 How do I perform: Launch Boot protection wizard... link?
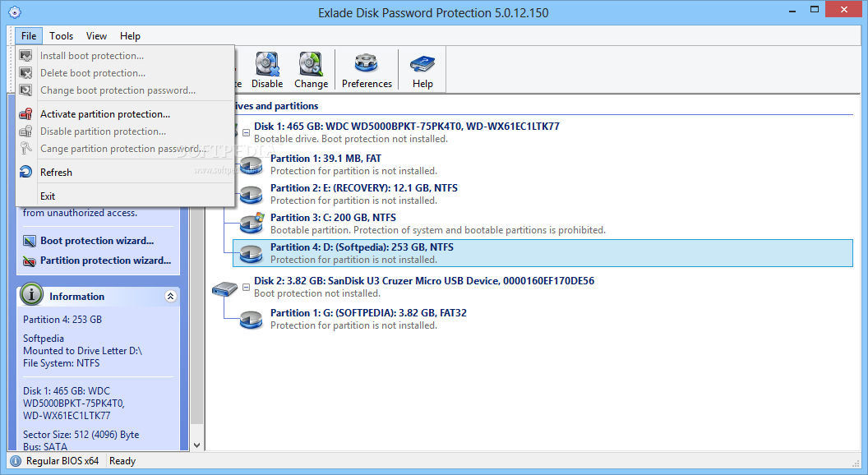point(97,241)
